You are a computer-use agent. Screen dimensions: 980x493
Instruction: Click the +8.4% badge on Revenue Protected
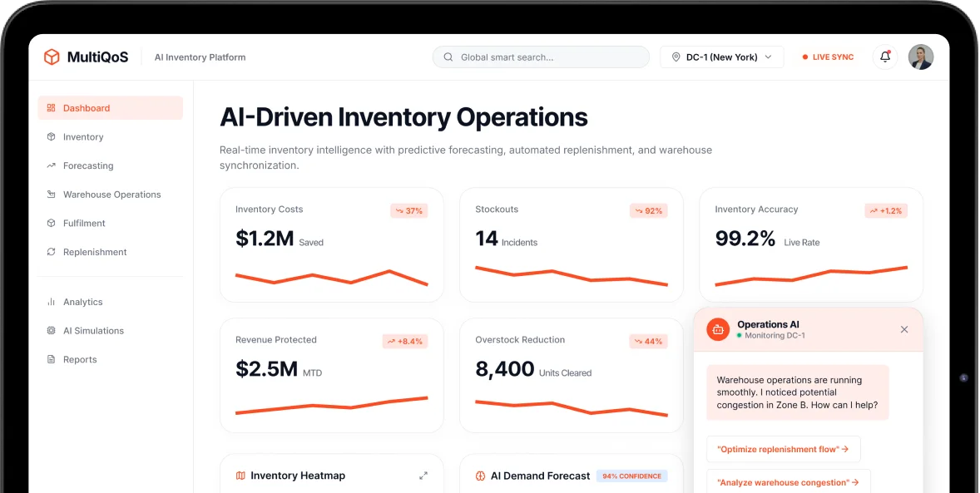[405, 341]
